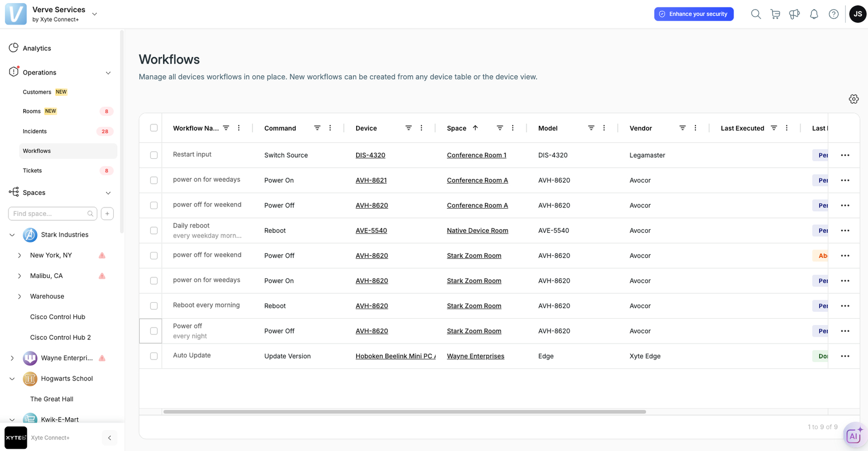Filter the Device column
This screenshot has height=451, width=868.
409,128
